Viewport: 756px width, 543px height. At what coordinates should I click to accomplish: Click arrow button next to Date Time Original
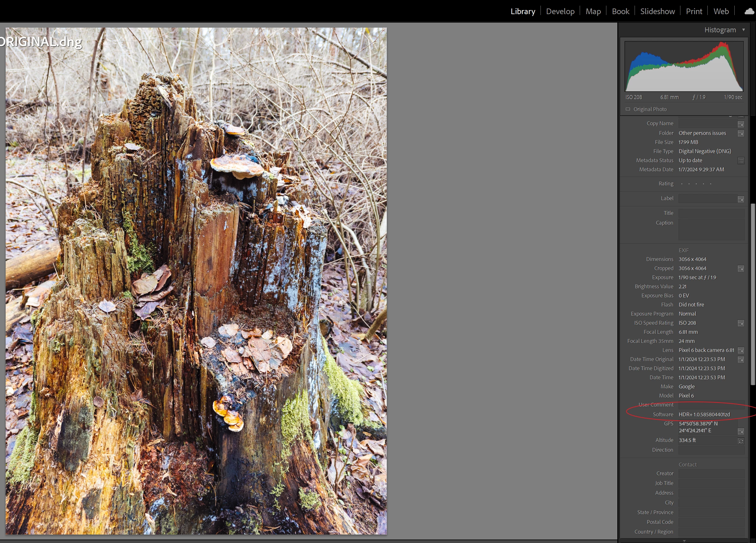[741, 360]
